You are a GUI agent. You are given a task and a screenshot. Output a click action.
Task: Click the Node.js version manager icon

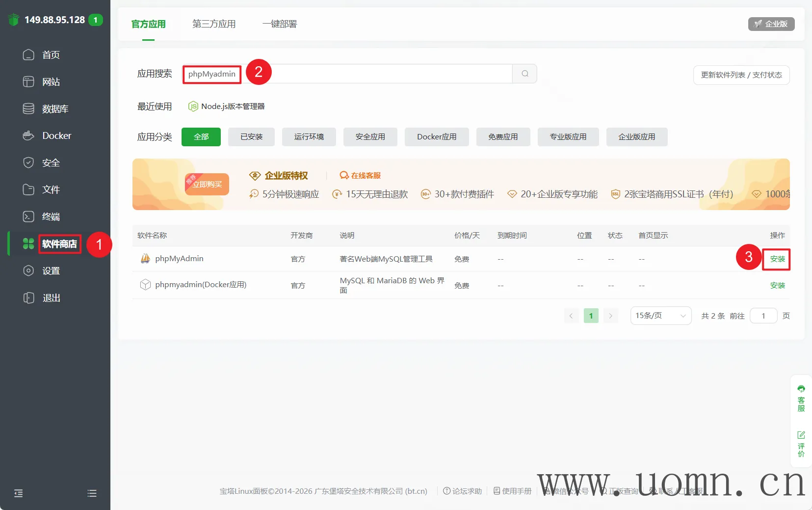click(193, 107)
